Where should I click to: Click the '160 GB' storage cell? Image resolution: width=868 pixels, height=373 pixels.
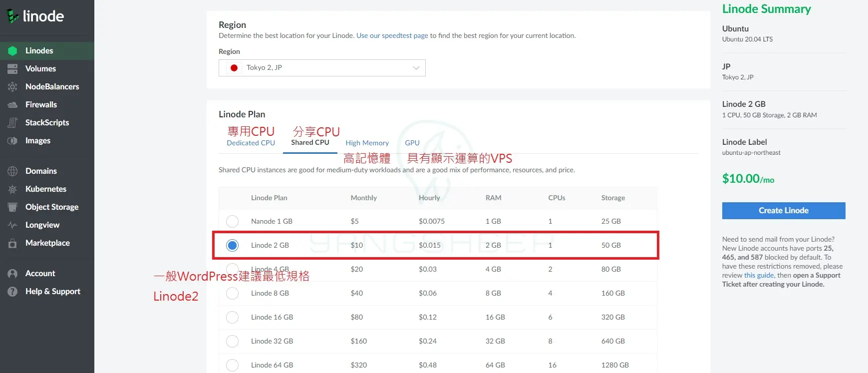point(613,293)
